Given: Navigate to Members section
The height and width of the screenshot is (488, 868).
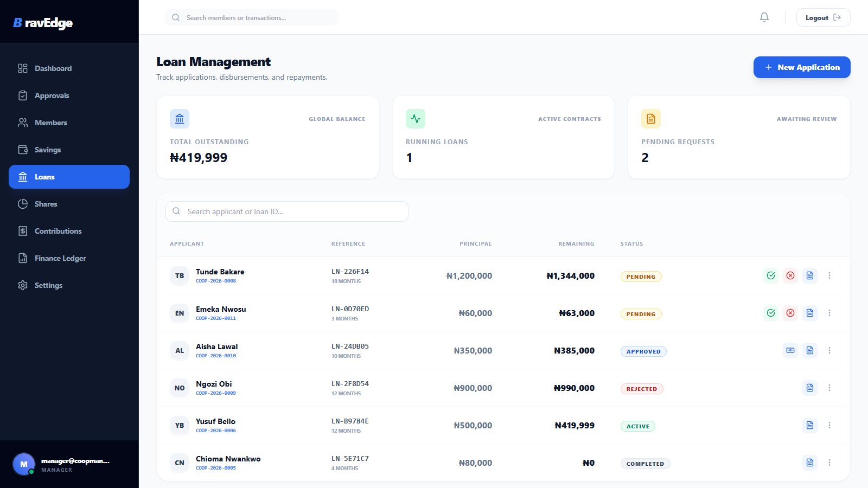Looking at the screenshot, I should (x=69, y=123).
